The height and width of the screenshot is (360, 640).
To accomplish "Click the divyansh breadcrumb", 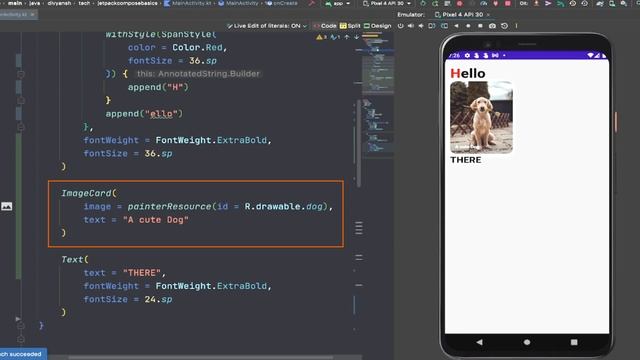I will tap(59, 3).
